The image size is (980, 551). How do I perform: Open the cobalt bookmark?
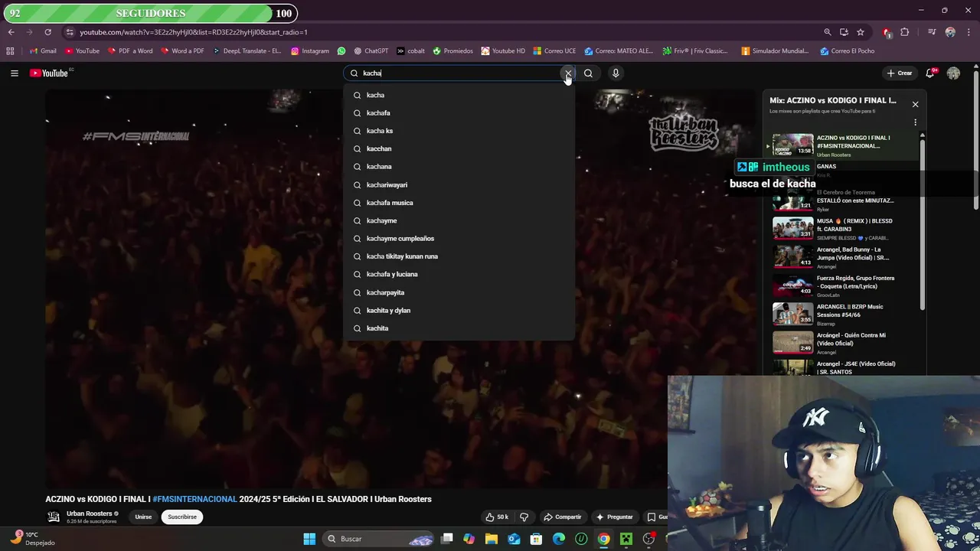pyautogui.click(x=410, y=51)
